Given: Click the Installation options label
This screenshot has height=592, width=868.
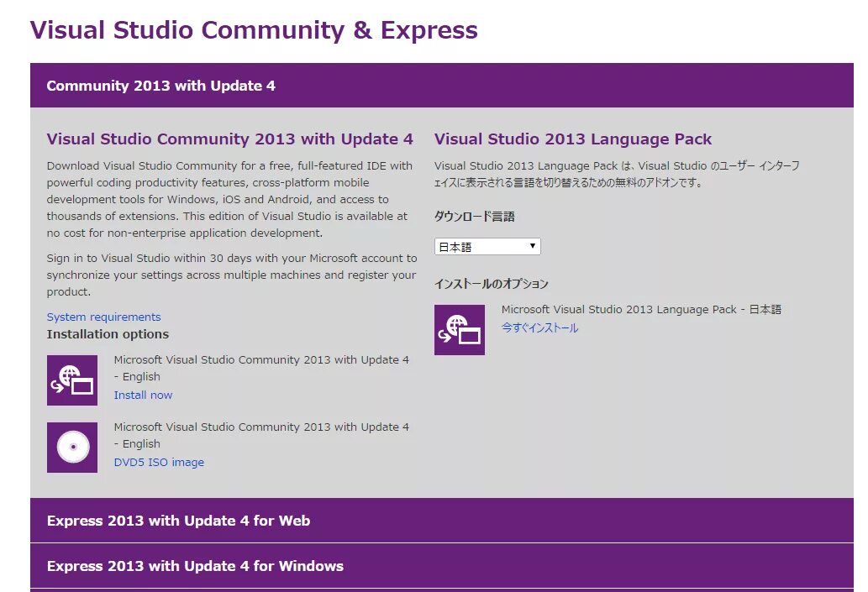Looking at the screenshot, I should (x=108, y=334).
